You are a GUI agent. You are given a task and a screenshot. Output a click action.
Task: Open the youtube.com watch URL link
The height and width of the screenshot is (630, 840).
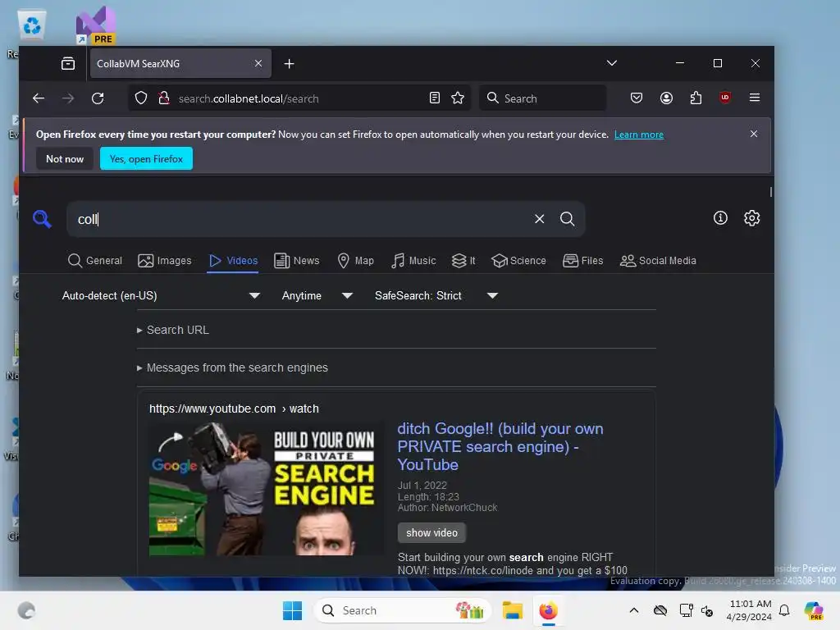click(234, 409)
